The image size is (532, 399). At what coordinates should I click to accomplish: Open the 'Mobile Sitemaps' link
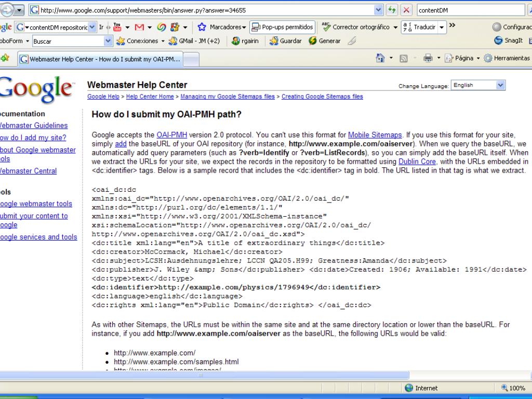[x=375, y=135]
